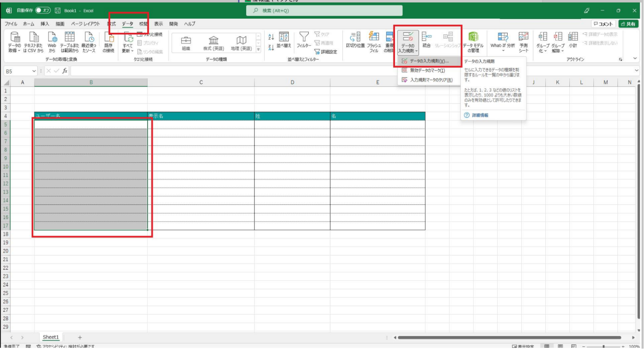Expand the formula bar
This screenshot has height=349, width=644.
pos(637,71)
